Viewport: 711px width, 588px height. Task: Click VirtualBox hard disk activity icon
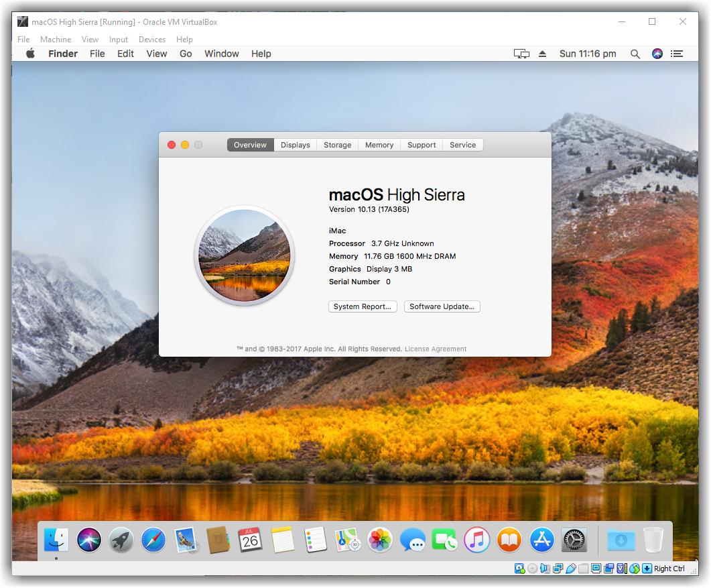(519, 569)
